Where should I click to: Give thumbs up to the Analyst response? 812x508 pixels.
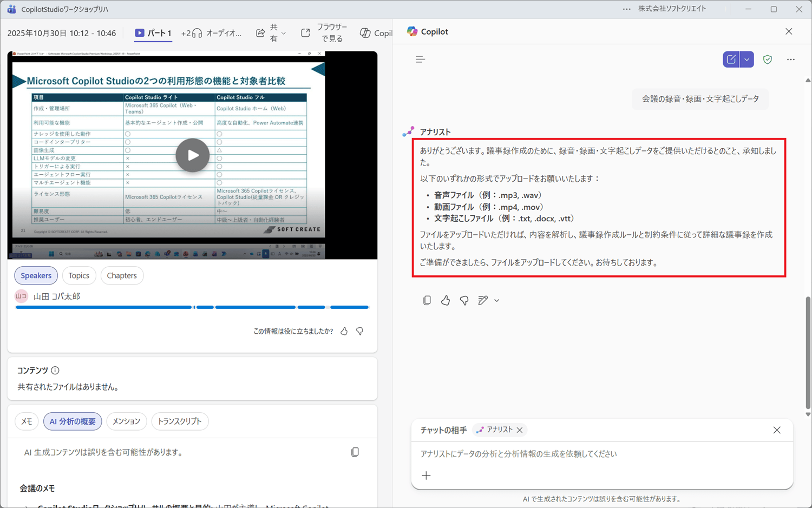pyautogui.click(x=446, y=300)
